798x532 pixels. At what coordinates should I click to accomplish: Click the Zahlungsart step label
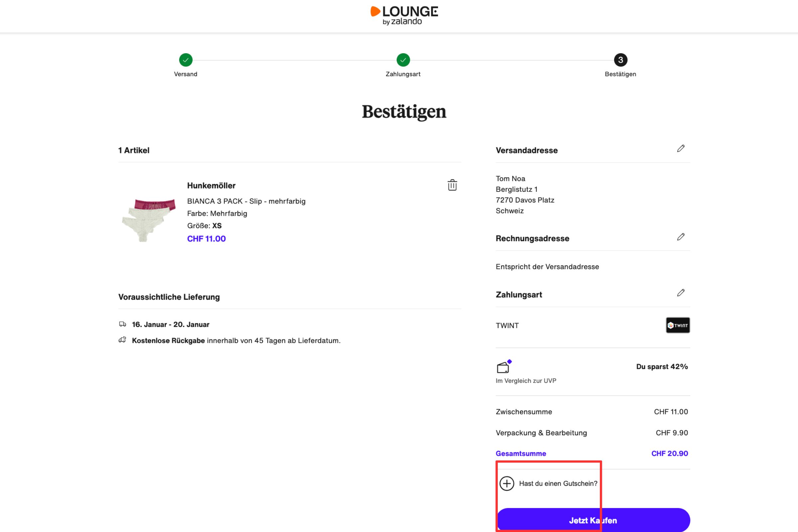(403, 74)
